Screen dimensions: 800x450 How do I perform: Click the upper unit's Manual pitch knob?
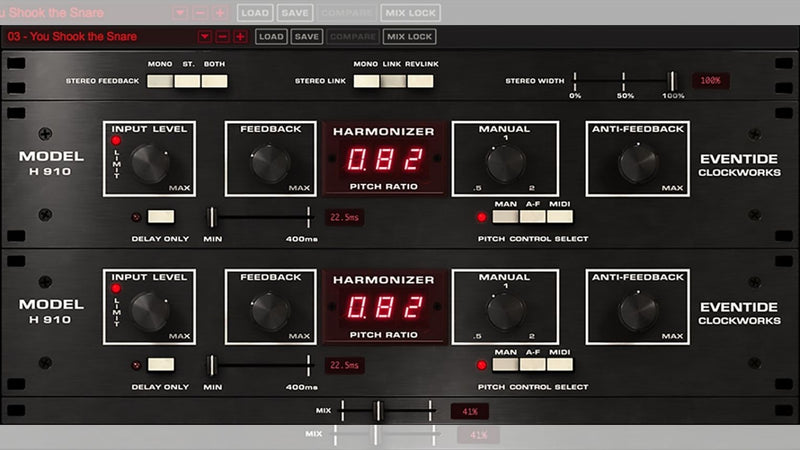495,163
